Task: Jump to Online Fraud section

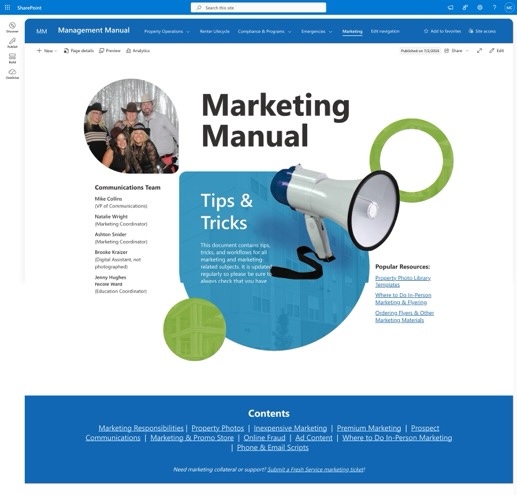Action: tap(264, 438)
